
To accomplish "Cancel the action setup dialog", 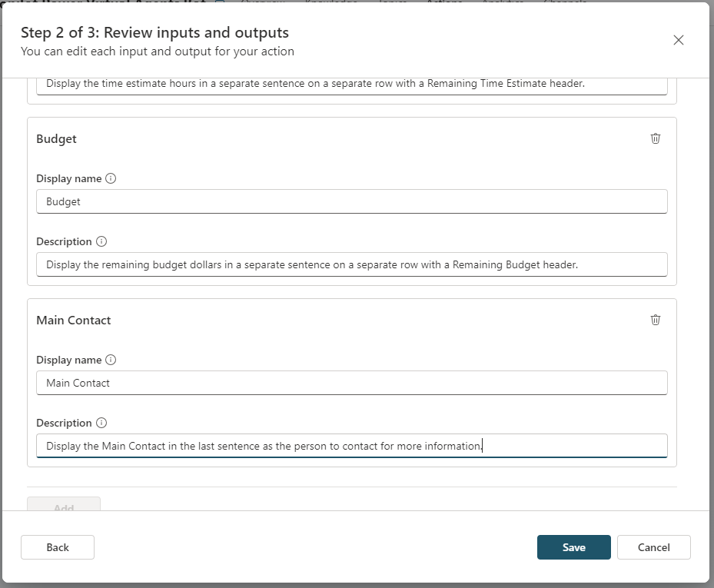I will point(653,547).
